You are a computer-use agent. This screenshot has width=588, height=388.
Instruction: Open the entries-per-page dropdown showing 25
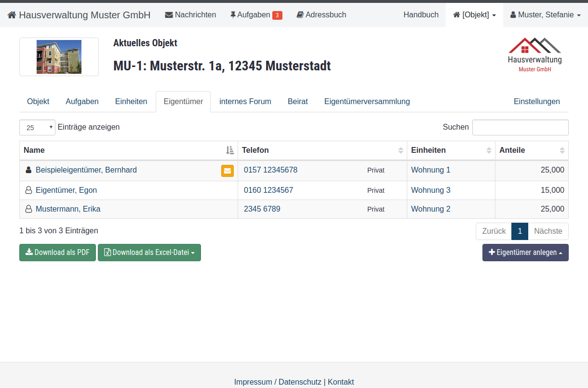point(37,128)
